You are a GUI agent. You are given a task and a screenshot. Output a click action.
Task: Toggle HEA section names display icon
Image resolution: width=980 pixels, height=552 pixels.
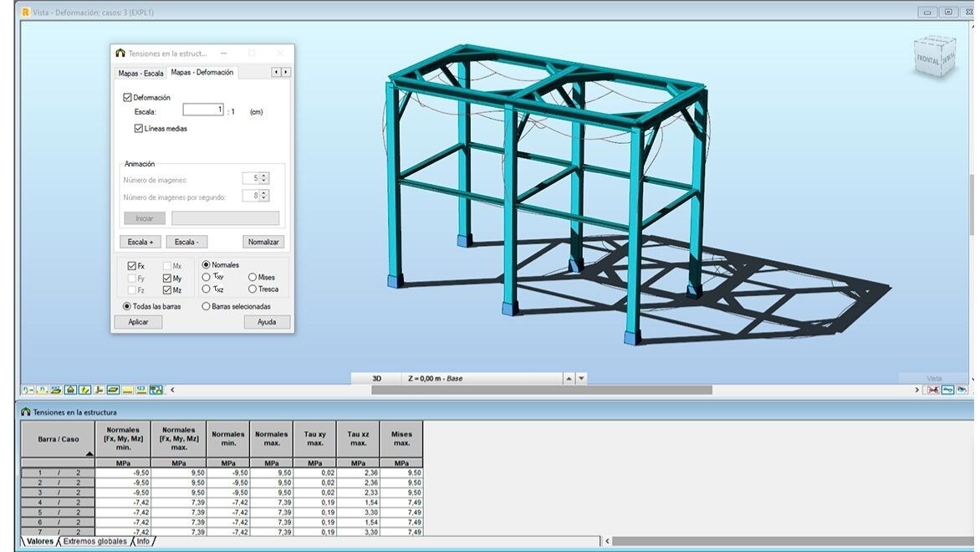pyautogui.click(x=56, y=390)
